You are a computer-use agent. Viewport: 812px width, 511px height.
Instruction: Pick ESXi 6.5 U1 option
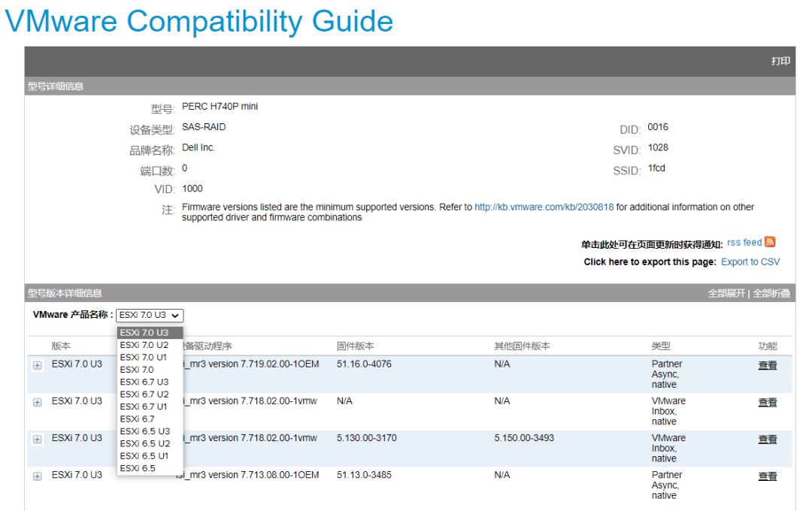150,455
